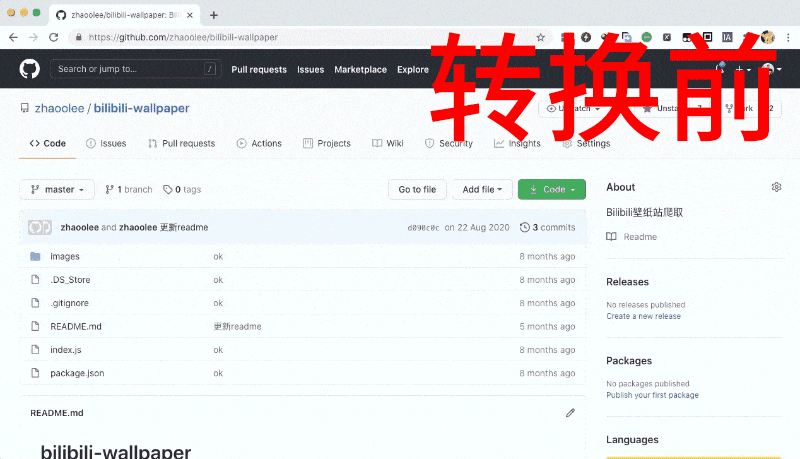
Task: Switch to the Code tab
Action: tap(48, 143)
